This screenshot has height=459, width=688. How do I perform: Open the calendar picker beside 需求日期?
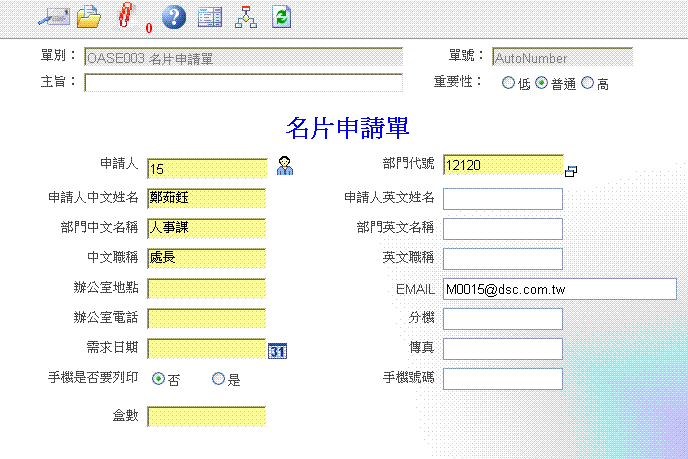tap(277, 350)
